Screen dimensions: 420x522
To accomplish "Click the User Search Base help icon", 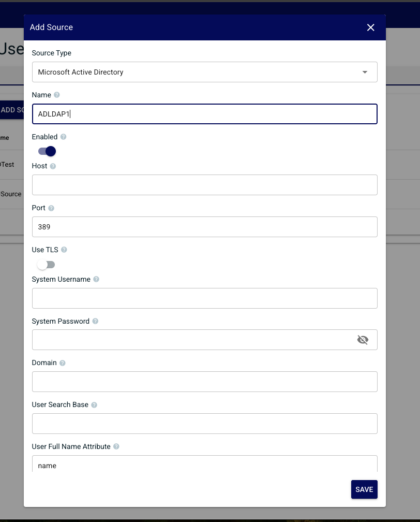I will coord(94,405).
